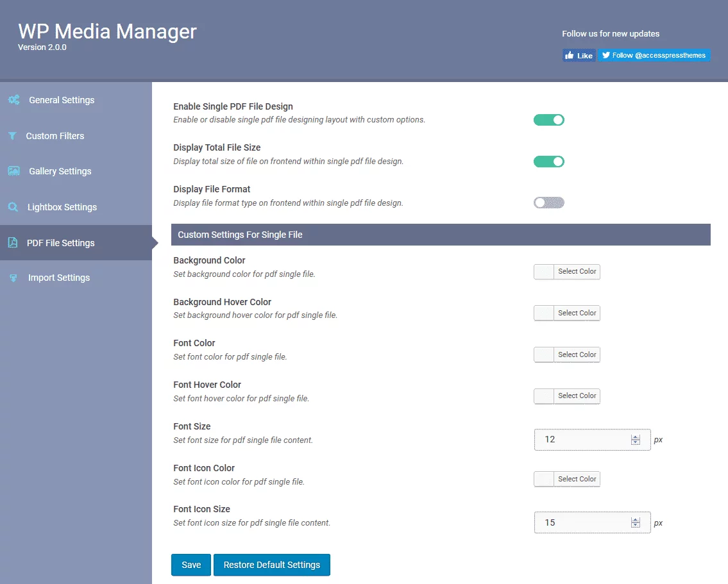Click the Facebook thumbs-up icon
The height and width of the screenshot is (584, 728).
point(569,56)
